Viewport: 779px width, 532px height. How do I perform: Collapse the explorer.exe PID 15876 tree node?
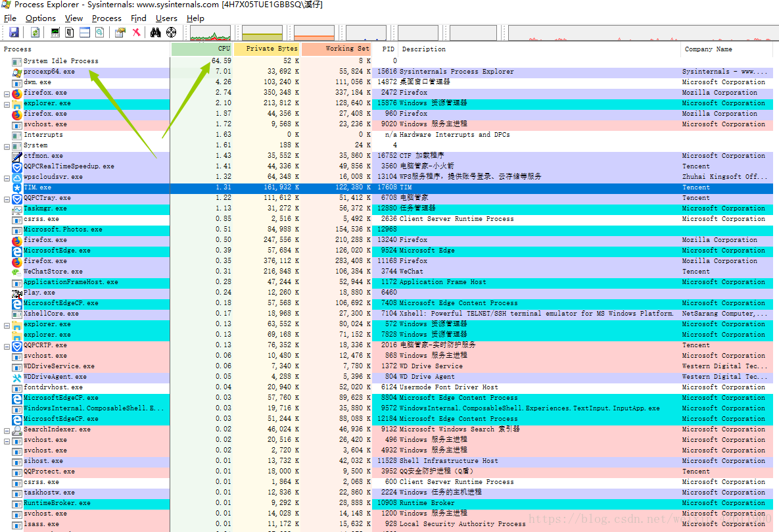point(7,105)
